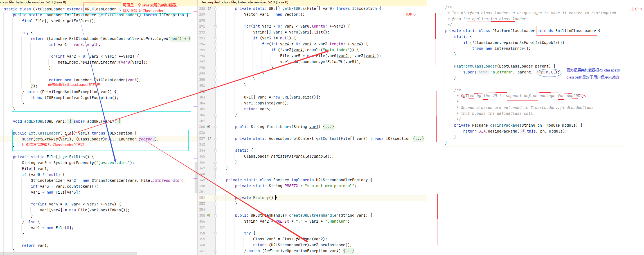Collapse createURLStreamHandler fold on line 355
644x255 pixels.
(216, 215)
